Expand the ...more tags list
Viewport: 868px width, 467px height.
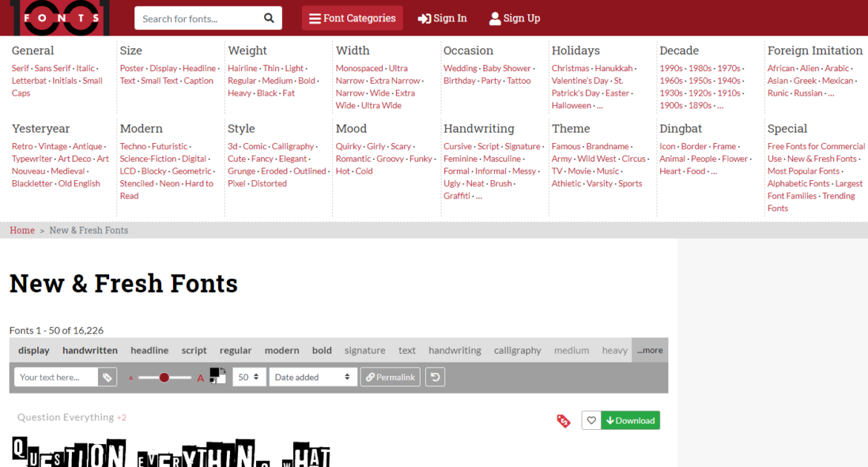[x=650, y=350]
